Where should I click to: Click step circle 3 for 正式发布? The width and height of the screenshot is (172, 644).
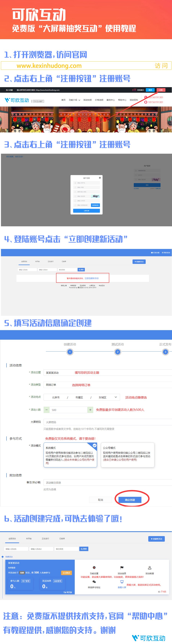[x=165, y=352]
